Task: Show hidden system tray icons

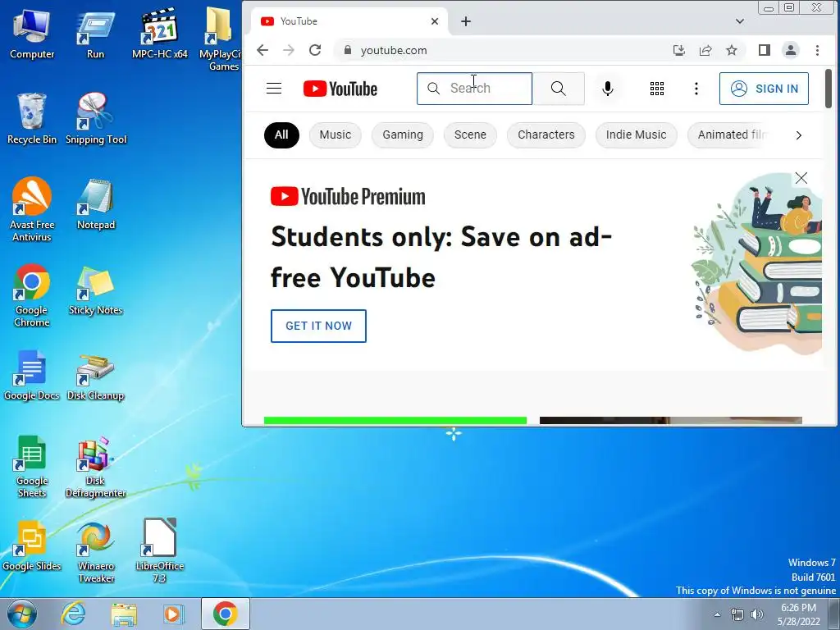Action: click(717, 614)
